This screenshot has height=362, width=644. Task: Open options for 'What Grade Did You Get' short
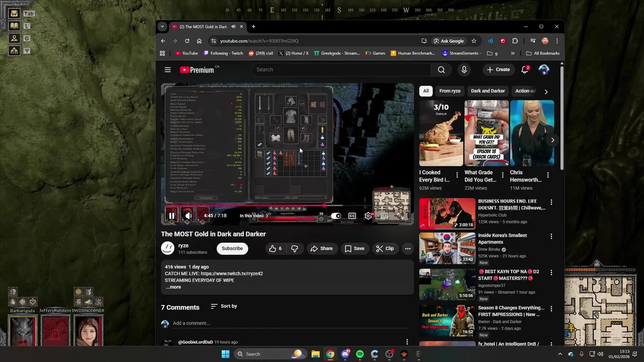pyautogui.click(x=502, y=175)
